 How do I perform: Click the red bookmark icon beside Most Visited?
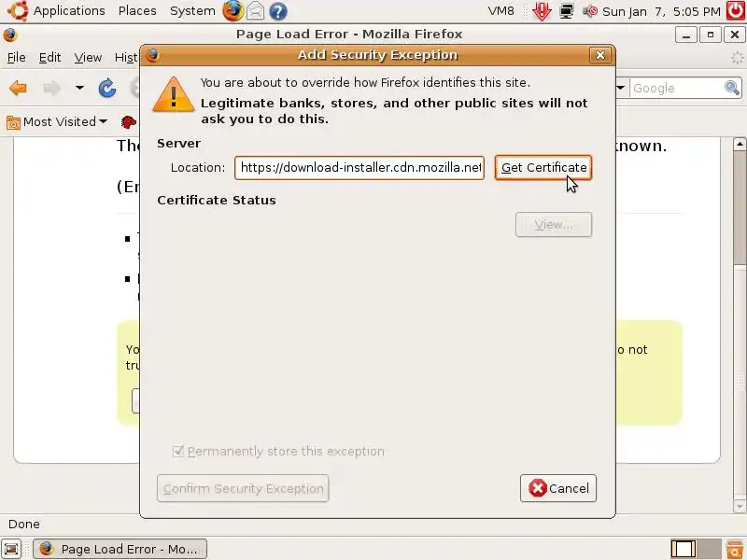pyautogui.click(x=128, y=122)
